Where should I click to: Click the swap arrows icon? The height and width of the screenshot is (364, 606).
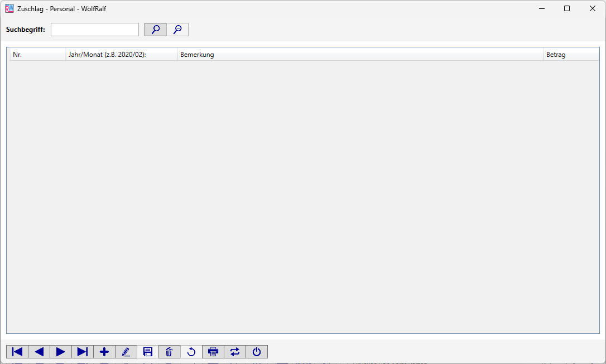point(235,352)
